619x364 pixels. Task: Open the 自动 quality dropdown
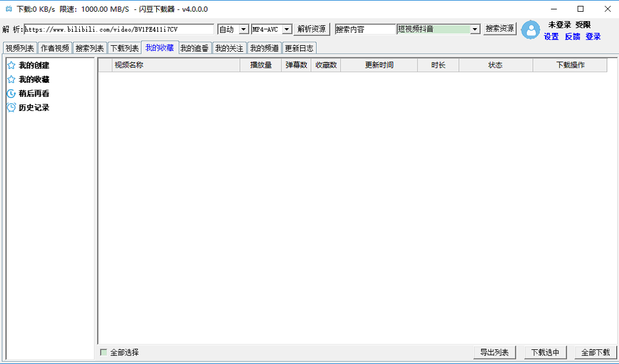(x=233, y=28)
